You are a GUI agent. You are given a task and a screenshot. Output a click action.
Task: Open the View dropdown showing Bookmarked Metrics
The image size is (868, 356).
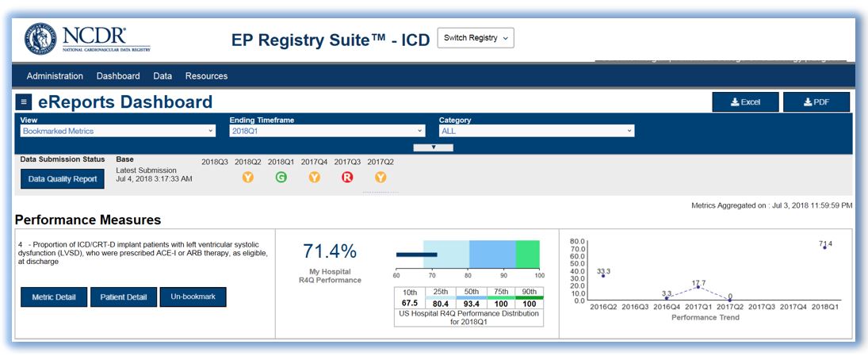(117, 132)
